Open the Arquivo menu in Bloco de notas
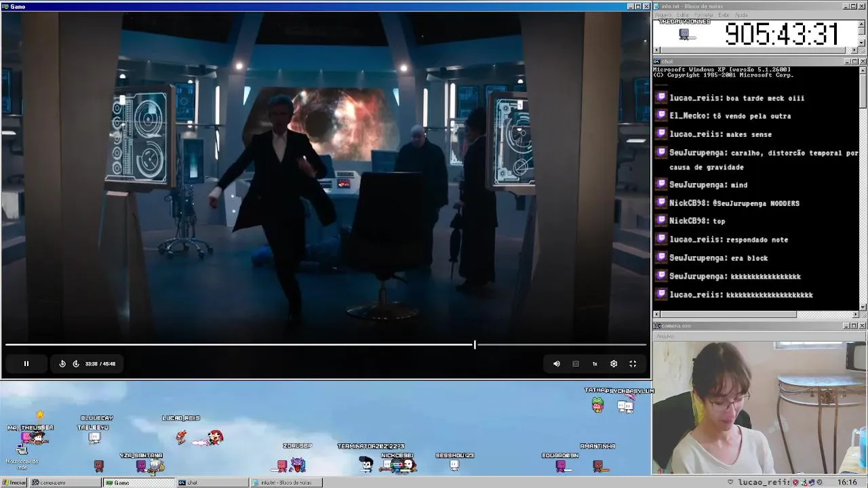868x488 pixels. pyautogui.click(x=663, y=15)
